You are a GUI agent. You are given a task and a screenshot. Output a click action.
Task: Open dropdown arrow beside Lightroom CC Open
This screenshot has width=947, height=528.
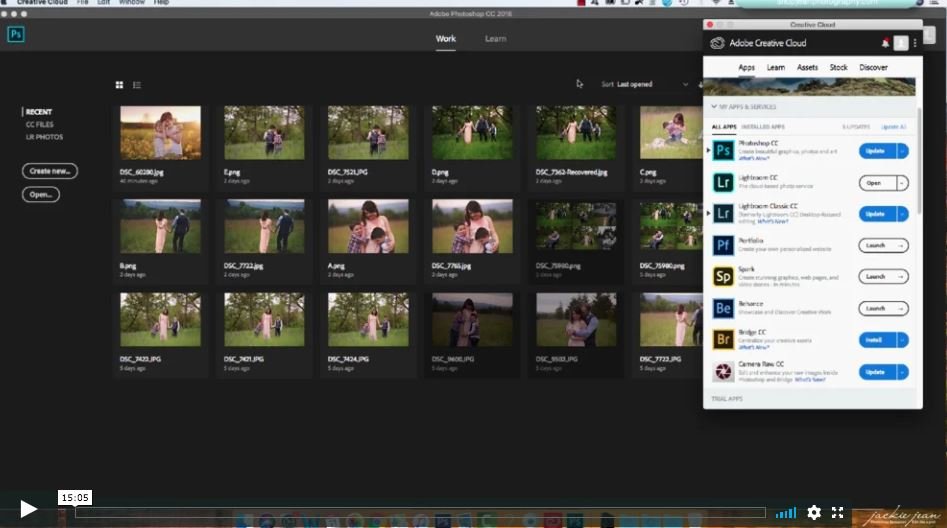tap(902, 183)
